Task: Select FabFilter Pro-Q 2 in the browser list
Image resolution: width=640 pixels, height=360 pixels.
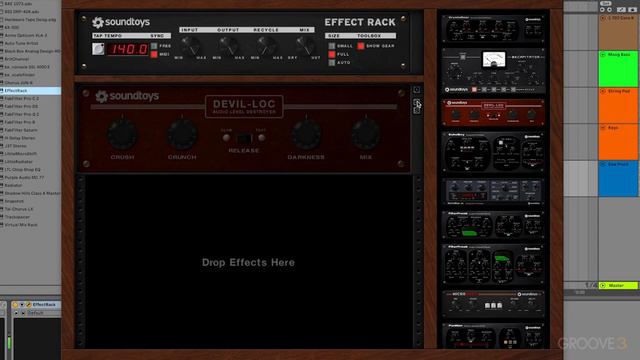Action: pos(31,114)
